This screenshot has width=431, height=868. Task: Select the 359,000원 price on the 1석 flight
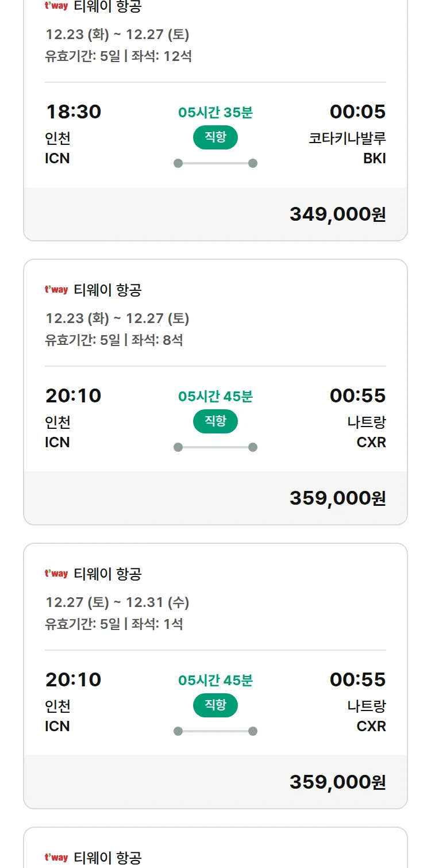[337, 782]
